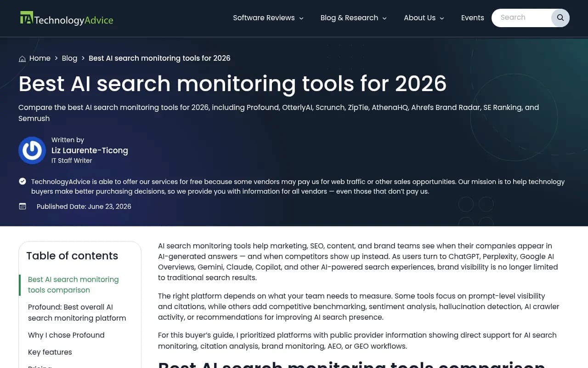Expand the Software Reviews dropdown chevron
Screen dimensions: 588x368
coord(301,18)
